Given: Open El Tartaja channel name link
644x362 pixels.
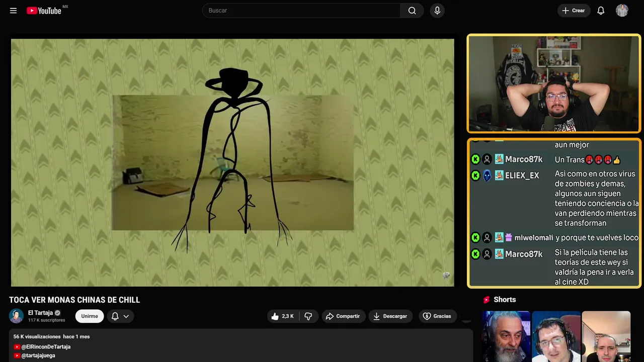Looking at the screenshot, I should (x=40, y=313).
